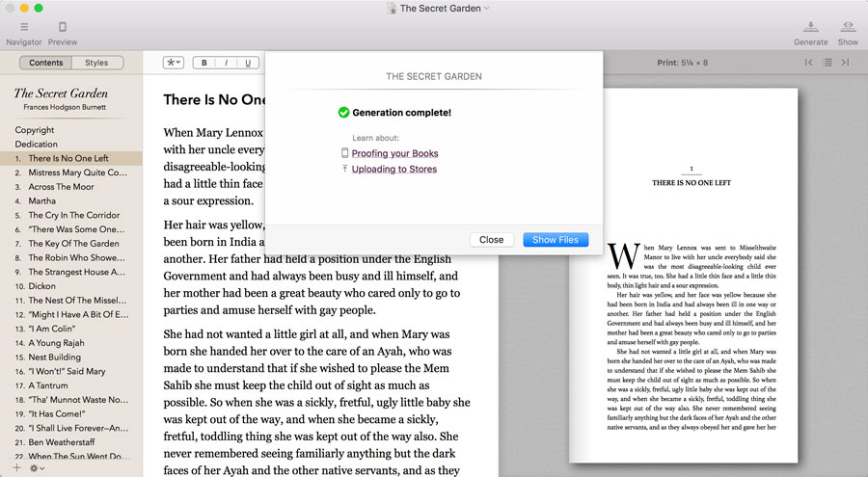868x477 pixels.
Task: Select chapter Mistress Mary Quite Contrary
Action: coord(70,172)
